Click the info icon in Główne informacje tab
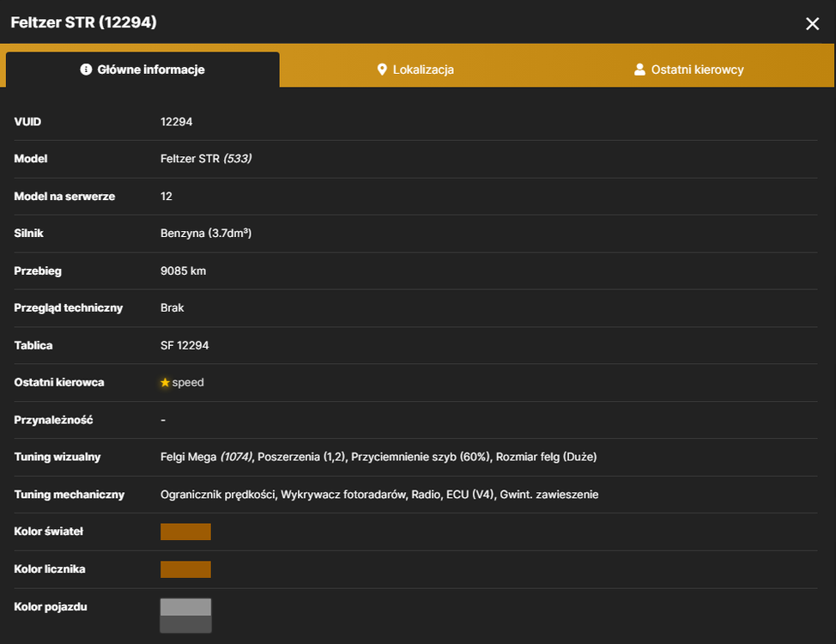The width and height of the screenshot is (836, 644). point(86,70)
